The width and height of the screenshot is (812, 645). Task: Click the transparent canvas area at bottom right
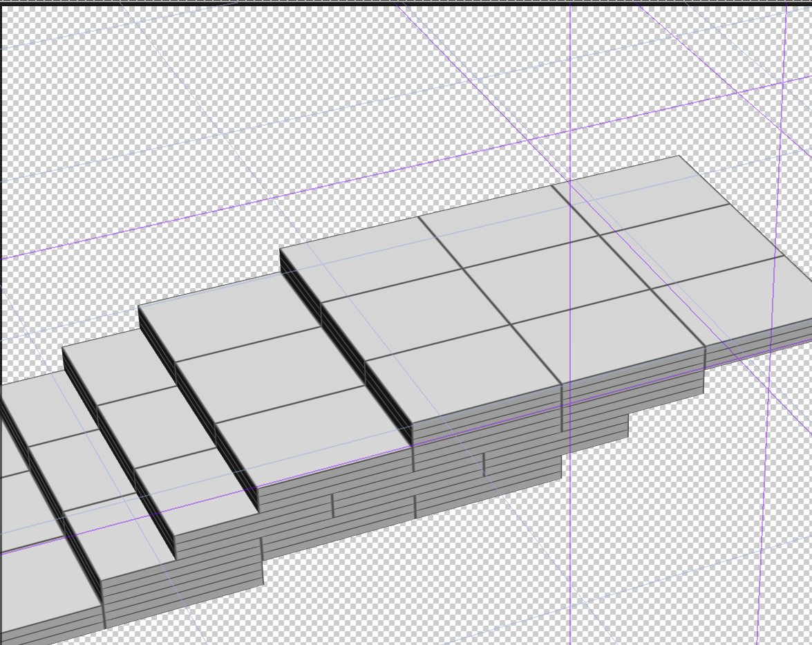pyautogui.click(x=691, y=553)
